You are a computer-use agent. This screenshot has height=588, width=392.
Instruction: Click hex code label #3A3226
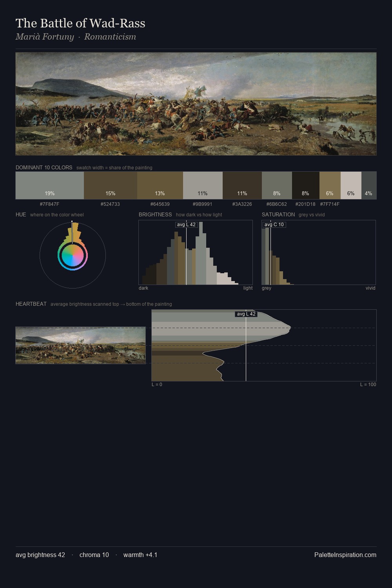[x=242, y=204]
